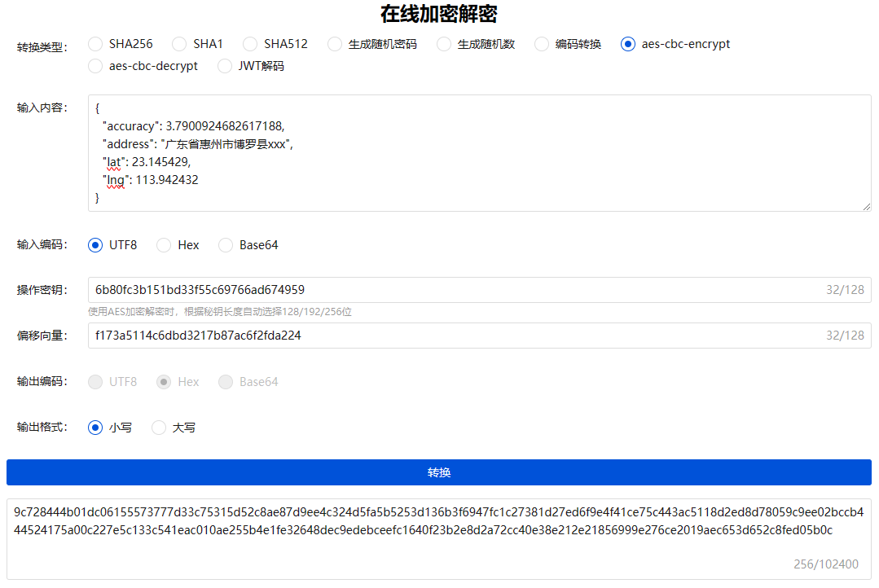Choose 小写 lowercase output format
The image size is (879, 588).
pos(96,428)
